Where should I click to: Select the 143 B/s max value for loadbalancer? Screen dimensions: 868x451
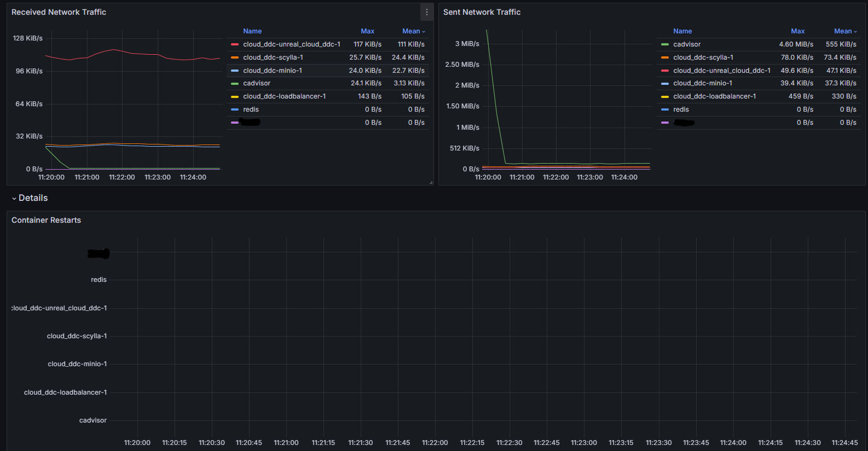(x=370, y=96)
